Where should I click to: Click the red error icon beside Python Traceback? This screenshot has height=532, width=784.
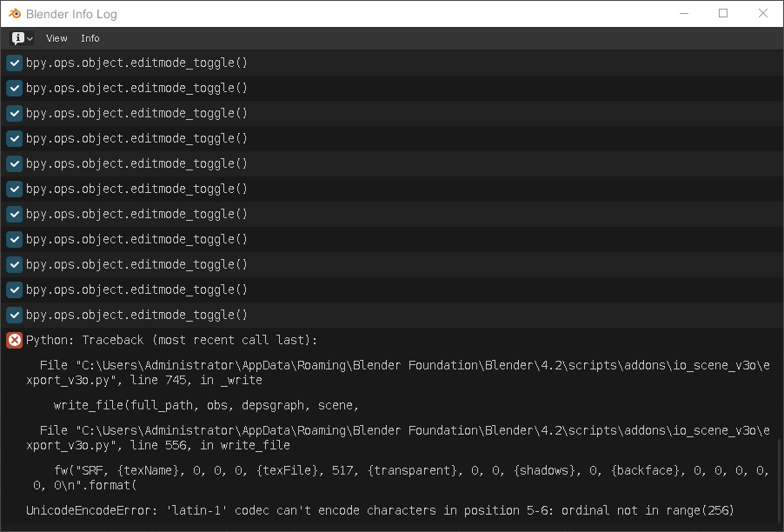coord(14,340)
